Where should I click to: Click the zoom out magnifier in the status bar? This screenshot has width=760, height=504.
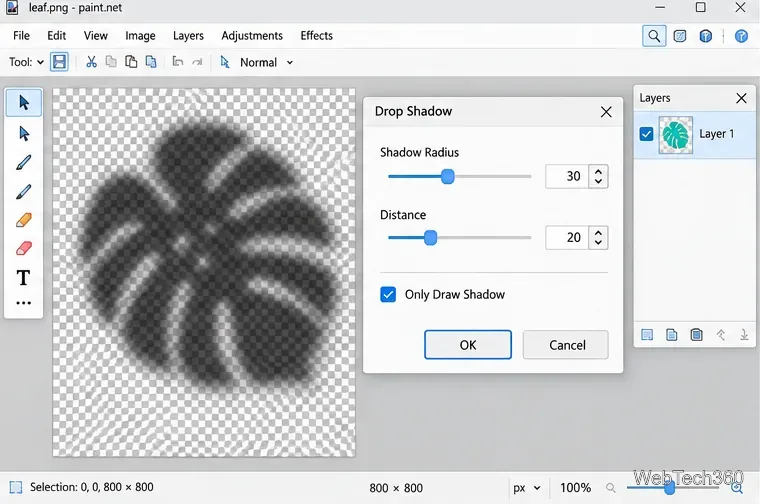click(611, 488)
